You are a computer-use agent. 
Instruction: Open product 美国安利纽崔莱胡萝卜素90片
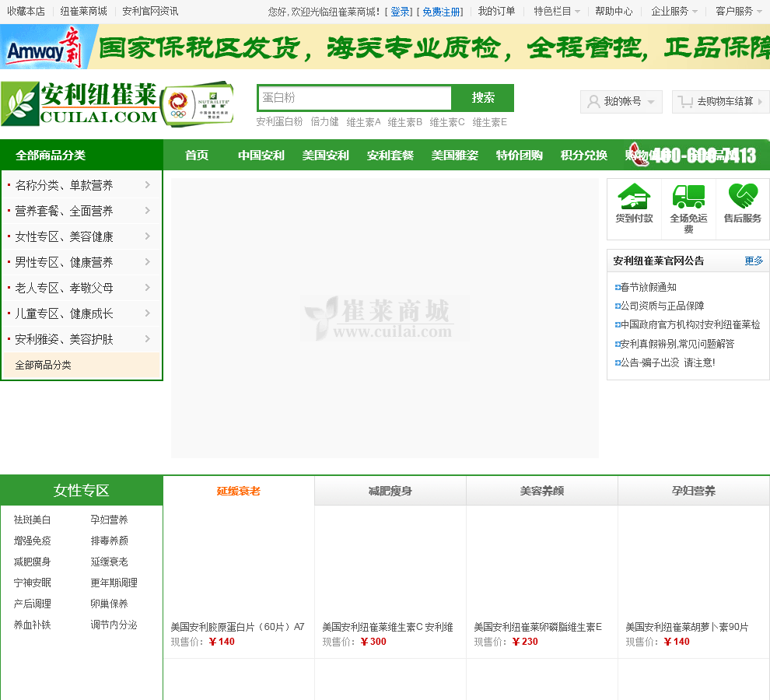(x=687, y=627)
